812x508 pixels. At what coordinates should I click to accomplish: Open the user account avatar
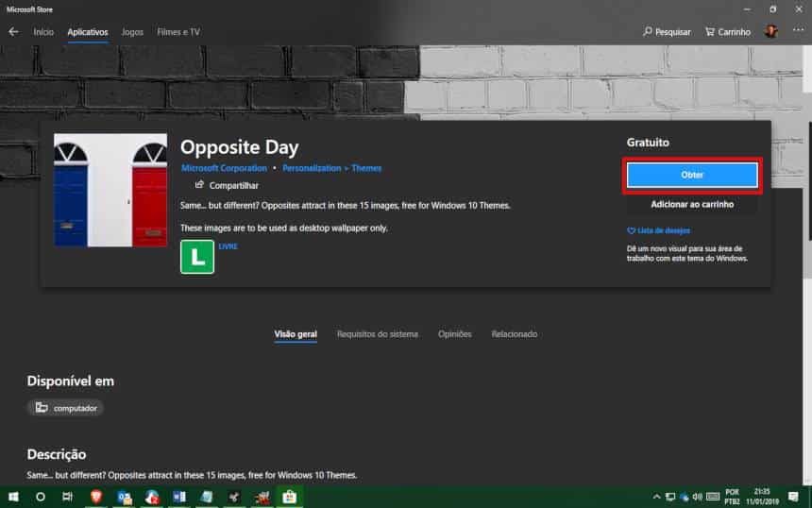[771, 31]
